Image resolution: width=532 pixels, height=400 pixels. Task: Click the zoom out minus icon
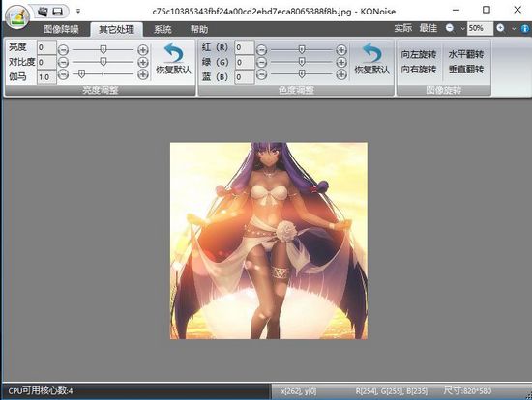(450, 28)
